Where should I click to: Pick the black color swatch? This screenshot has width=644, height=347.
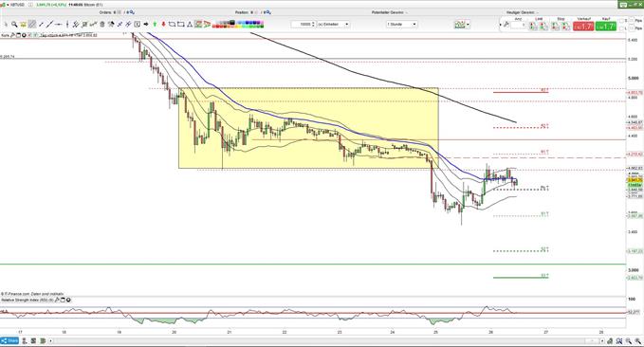click(231, 23)
